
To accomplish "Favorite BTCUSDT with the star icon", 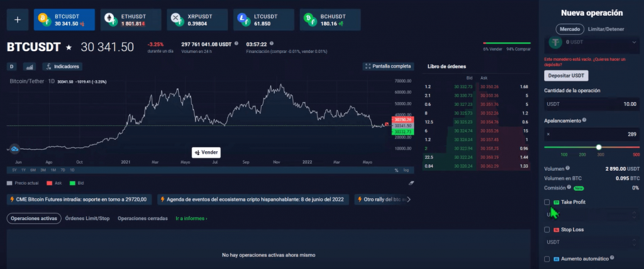I will point(69,47).
